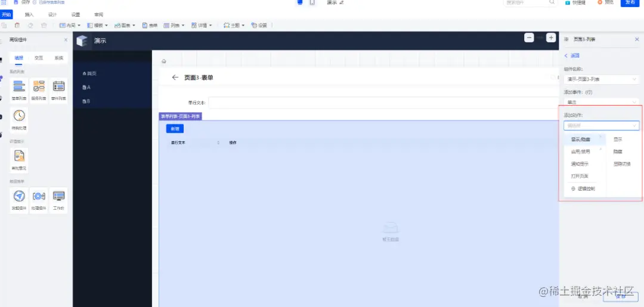Open page B in the navigation menu
This screenshot has width=644, height=307.
pos(86,101)
